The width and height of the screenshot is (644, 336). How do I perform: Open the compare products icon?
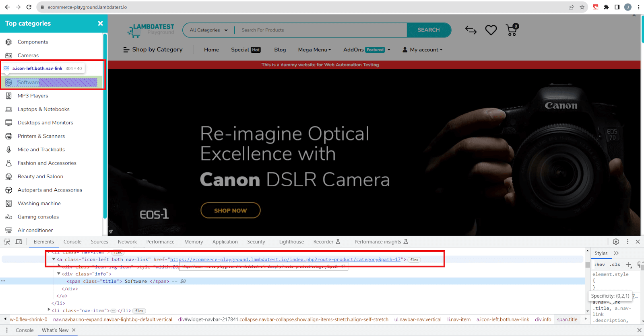pyautogui.click(x=471, y=30)
